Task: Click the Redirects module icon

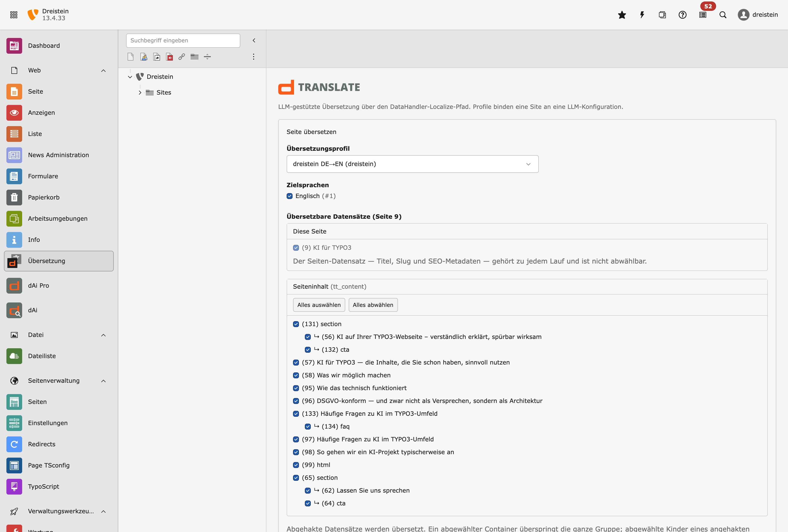Action: click(14, 444)
